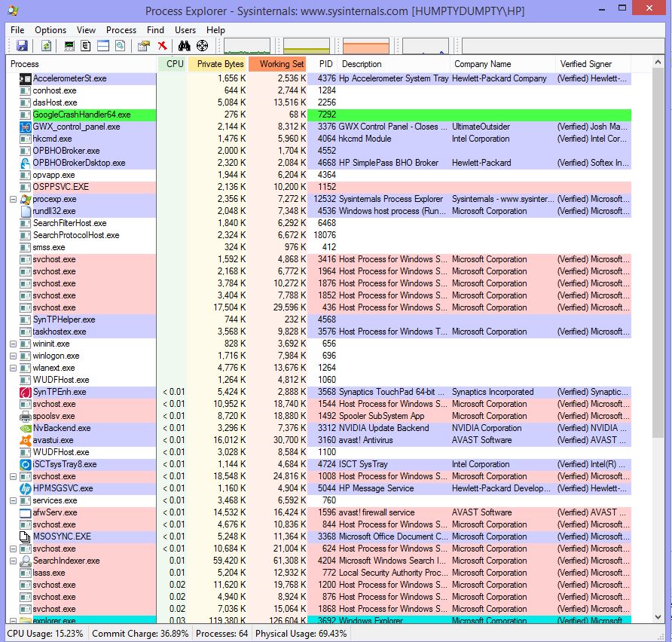Click the orange avastui.exe icon
Image resolution: width=672 pixels, height=642 pixels.
26,440
